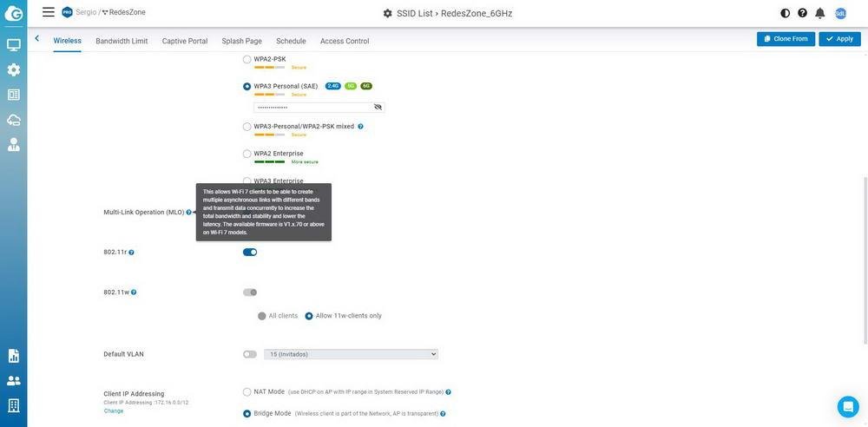The height and width of the screenshot is (427, 868).
Task: Open the help question mark in header
Action: (802, 13)
